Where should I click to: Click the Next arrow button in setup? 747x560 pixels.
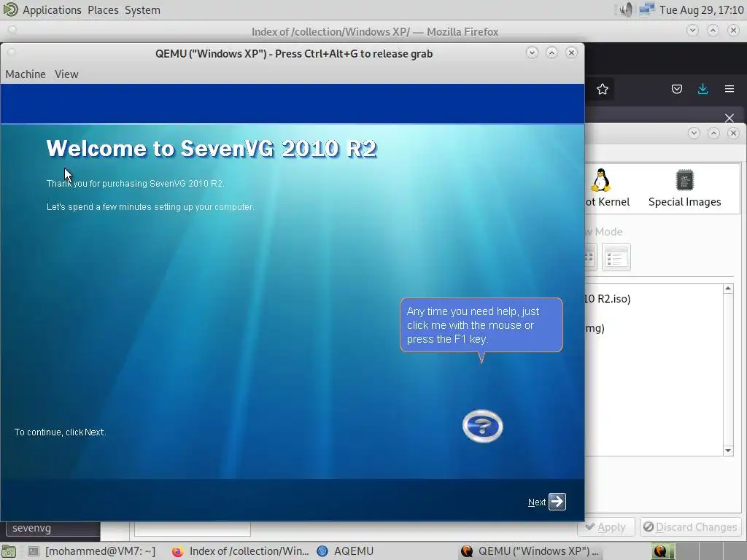pos(557,502)
